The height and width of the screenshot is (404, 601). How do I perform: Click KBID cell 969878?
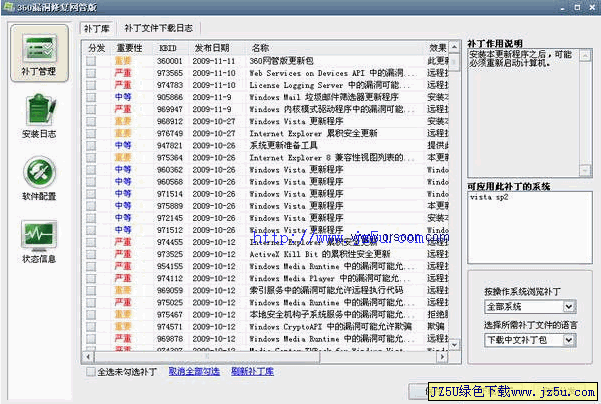(170, 339)
